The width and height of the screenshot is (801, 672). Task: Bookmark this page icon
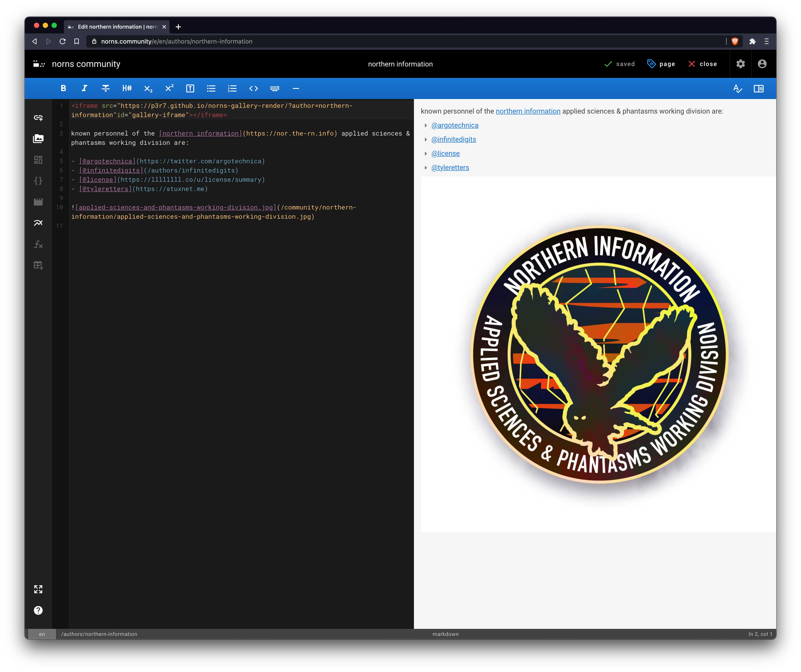76,42
